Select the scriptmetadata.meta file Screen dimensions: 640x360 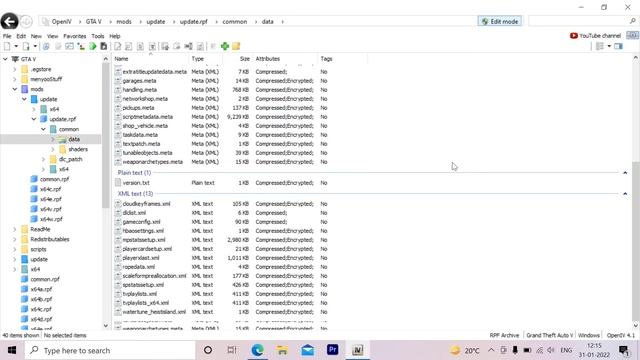tap(148, 117)
